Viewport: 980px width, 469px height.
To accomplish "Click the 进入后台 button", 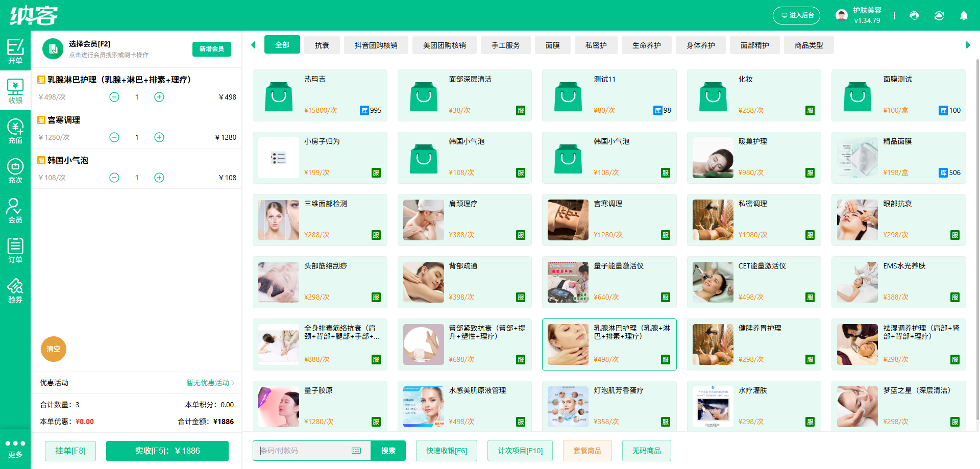I will (x=797, y=15).
